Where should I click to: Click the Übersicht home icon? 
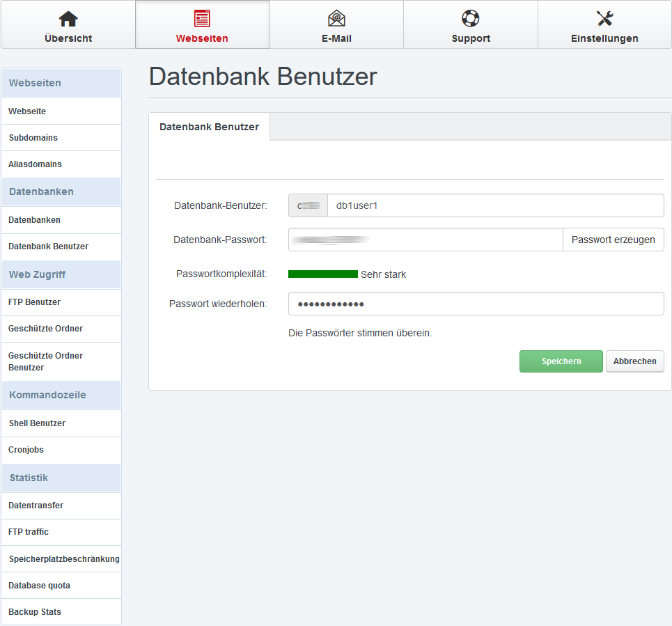tap(68, 19)
